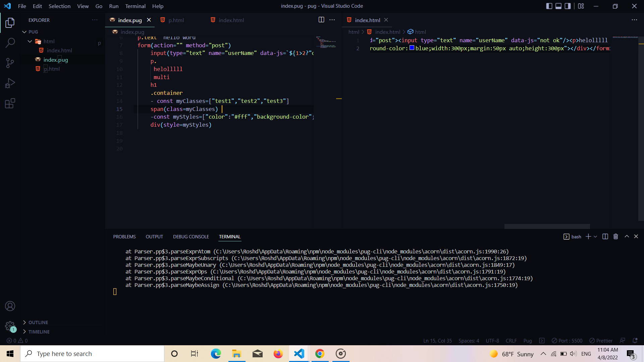
Task: Open the Selection menu
Action: click(59, 6)
